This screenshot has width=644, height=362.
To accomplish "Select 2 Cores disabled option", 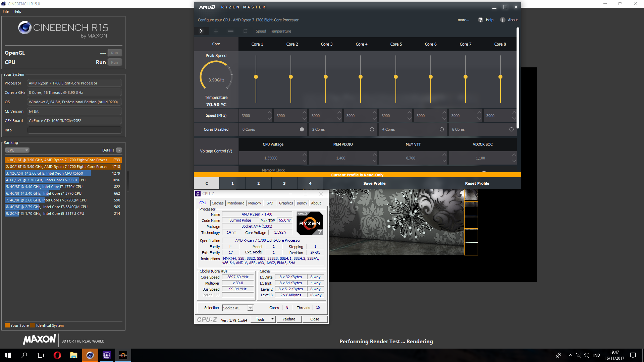I will point(372,129).
